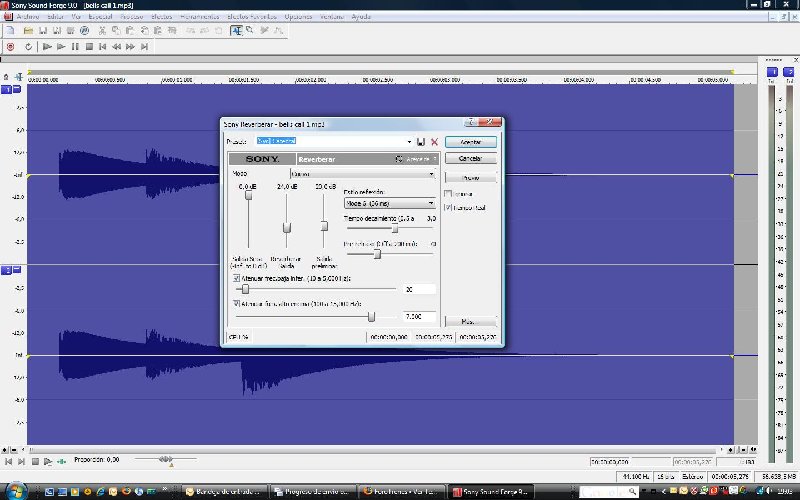Toggle the Atenuar frec. baja checkbox
This screenshot has width=800, height=500.
coord(237,279)
